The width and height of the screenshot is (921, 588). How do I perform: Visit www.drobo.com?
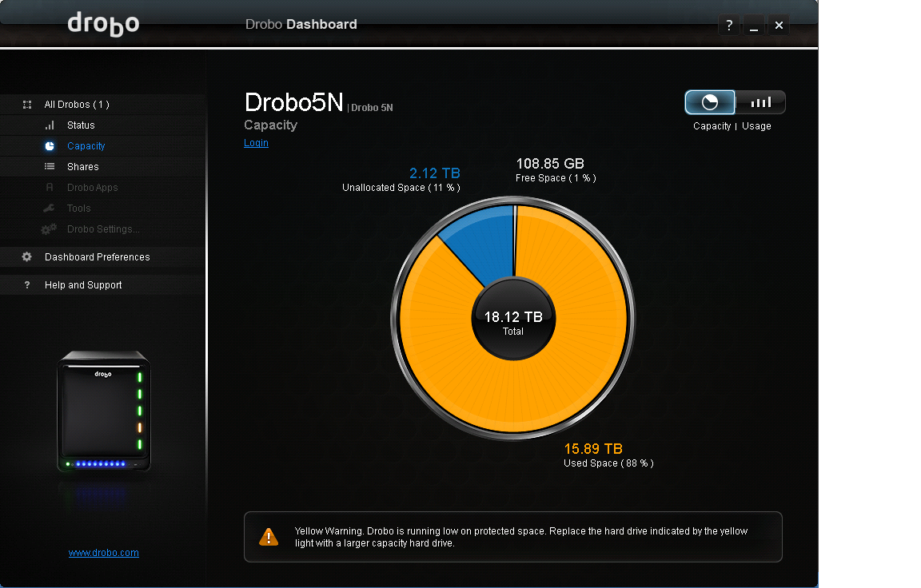click(103, 552)
